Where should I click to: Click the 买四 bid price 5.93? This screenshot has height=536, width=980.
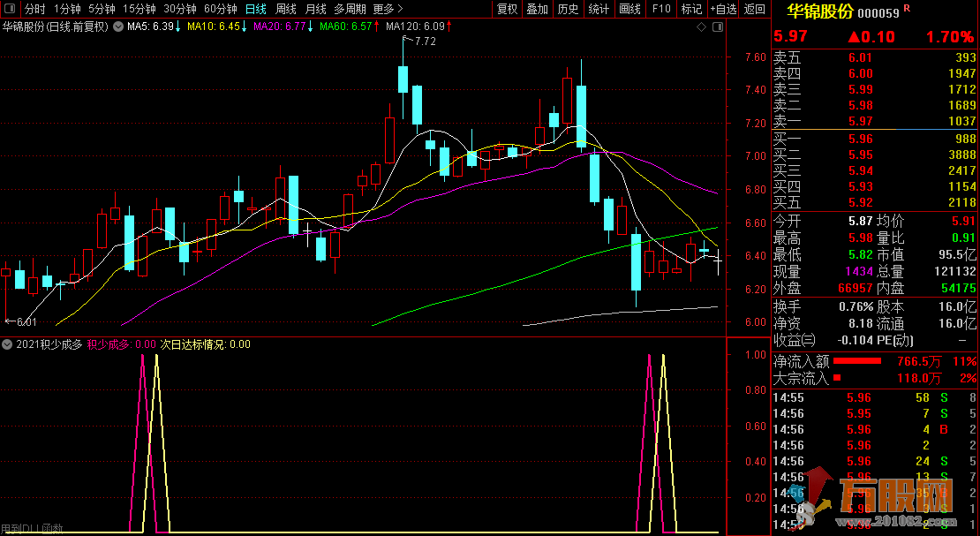(x=860, y=186)
